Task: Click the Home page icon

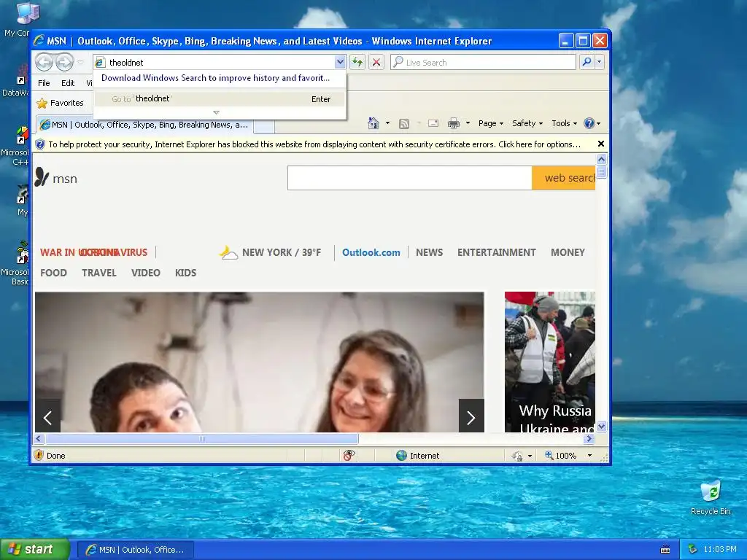Action: coord(373,123)
